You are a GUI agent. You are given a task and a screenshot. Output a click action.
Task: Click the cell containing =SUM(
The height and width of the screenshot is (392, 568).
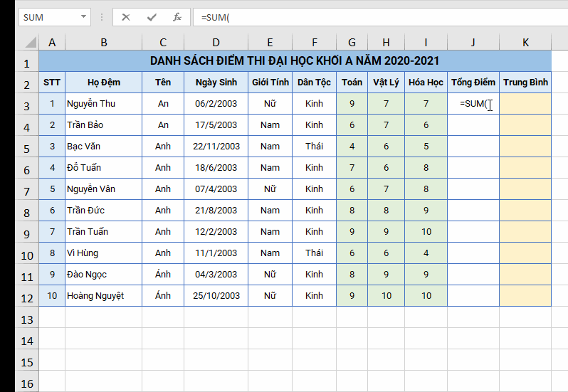tap(473, 104)
